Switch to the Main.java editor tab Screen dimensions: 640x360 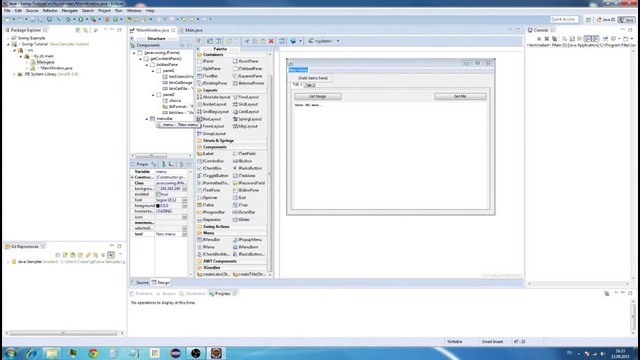(193, 30)
